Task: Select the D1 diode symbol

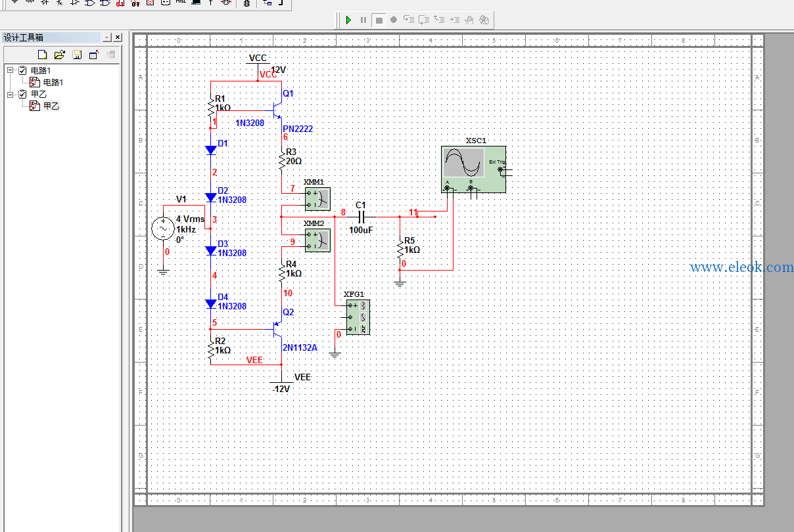Action: coord(210,150)
